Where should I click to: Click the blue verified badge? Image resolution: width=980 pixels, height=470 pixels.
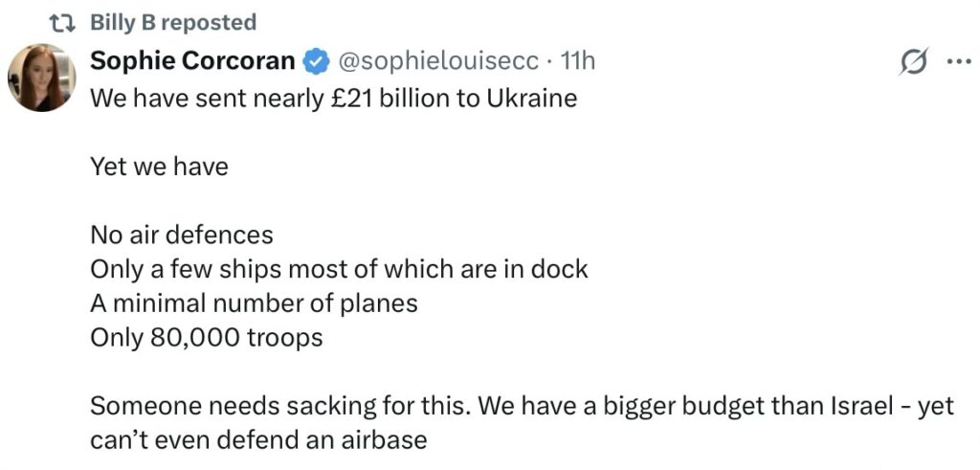coord(314,62)
